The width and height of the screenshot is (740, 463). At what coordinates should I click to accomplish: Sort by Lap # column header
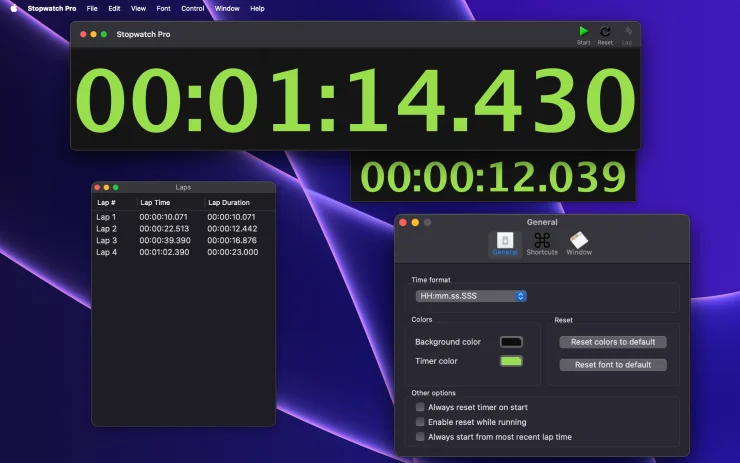tap(106, 202)
